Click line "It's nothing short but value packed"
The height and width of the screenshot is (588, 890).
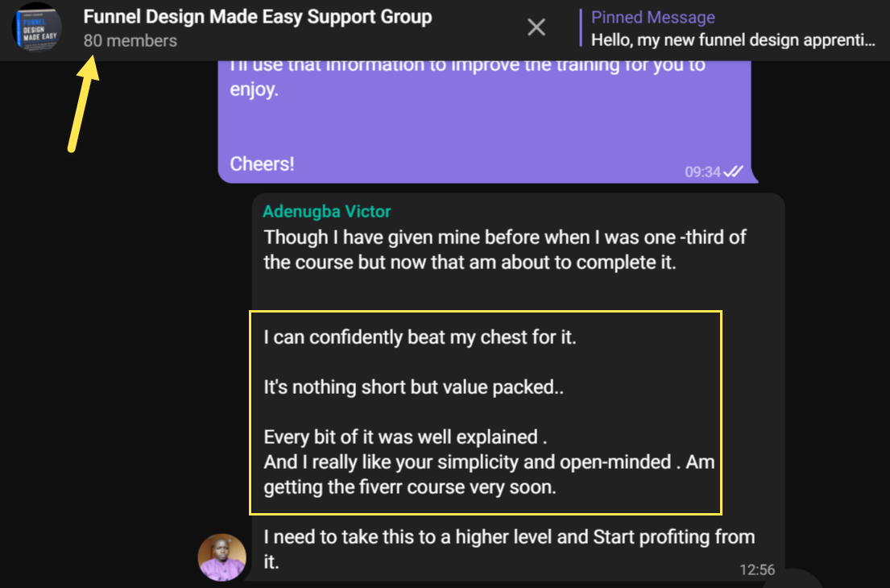[x=413, y=387]
